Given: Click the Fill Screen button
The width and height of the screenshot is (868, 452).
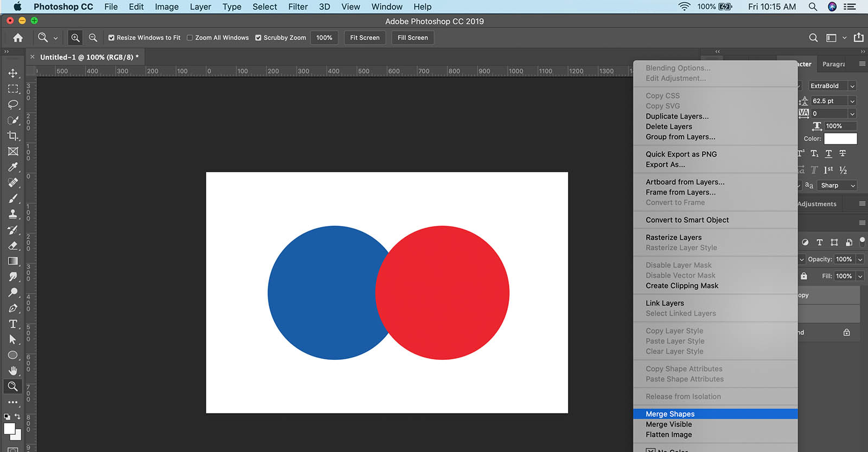Looking at the screenshot, I should coord(412,38).
